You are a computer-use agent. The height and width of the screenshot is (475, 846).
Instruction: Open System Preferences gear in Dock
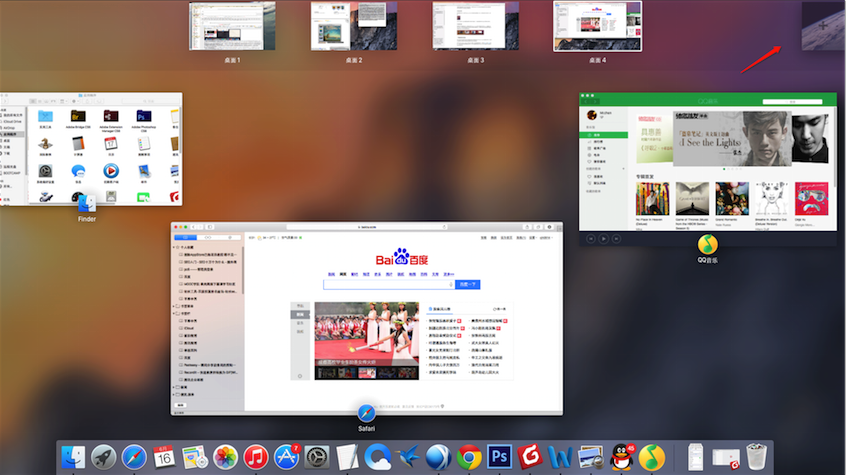[x=317, y=457]
